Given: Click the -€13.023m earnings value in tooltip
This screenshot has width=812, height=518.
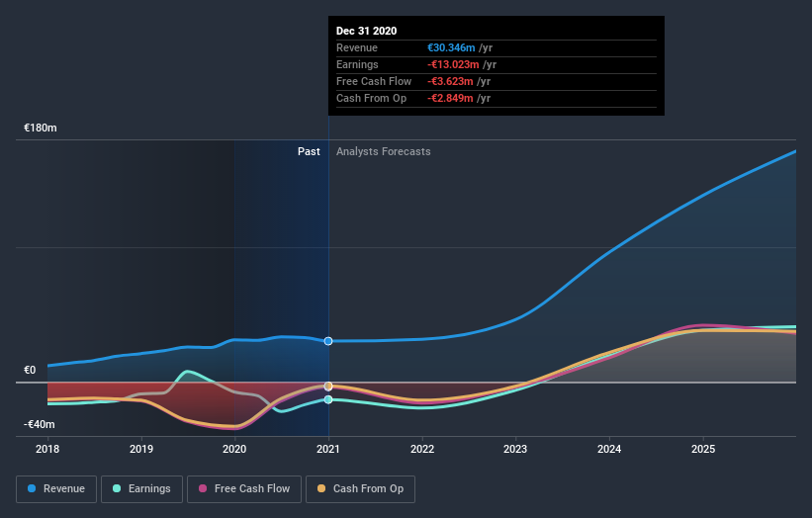Looking at the screenshot, I should point(453,64).
